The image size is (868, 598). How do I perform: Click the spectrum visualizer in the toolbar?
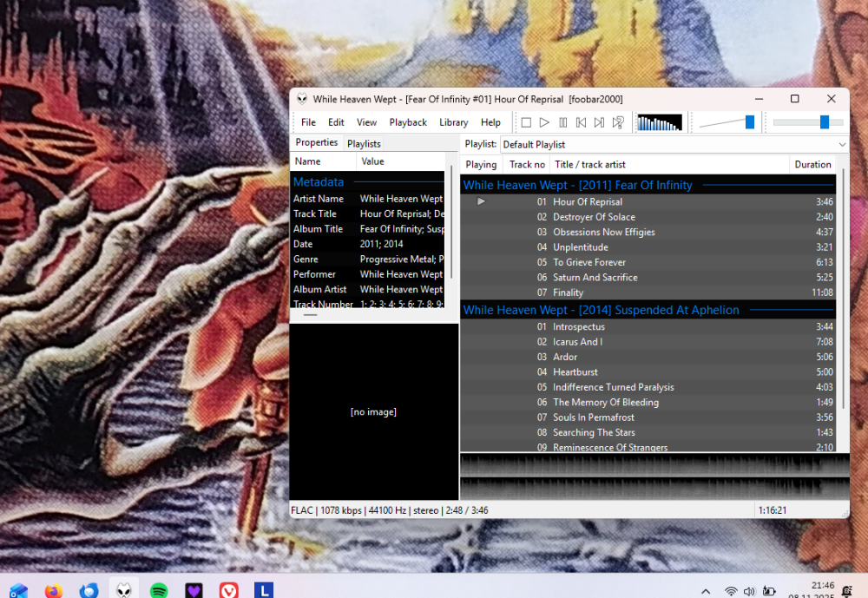click(659, 122)
